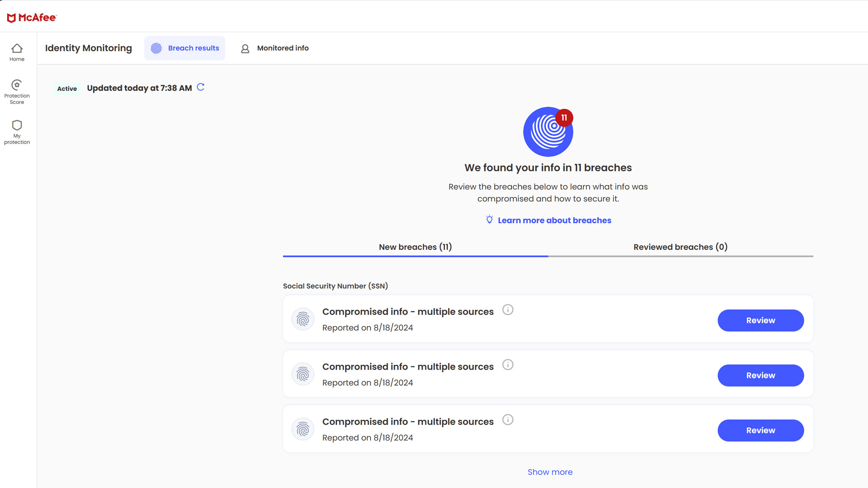Expand list with Show more

(550, 472)
